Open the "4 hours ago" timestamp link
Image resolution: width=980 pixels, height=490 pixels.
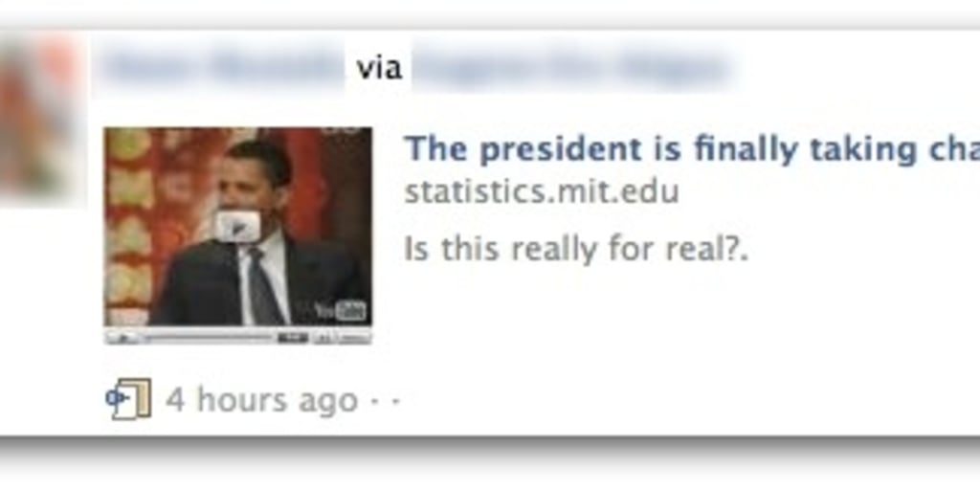(x=261, y=400)
